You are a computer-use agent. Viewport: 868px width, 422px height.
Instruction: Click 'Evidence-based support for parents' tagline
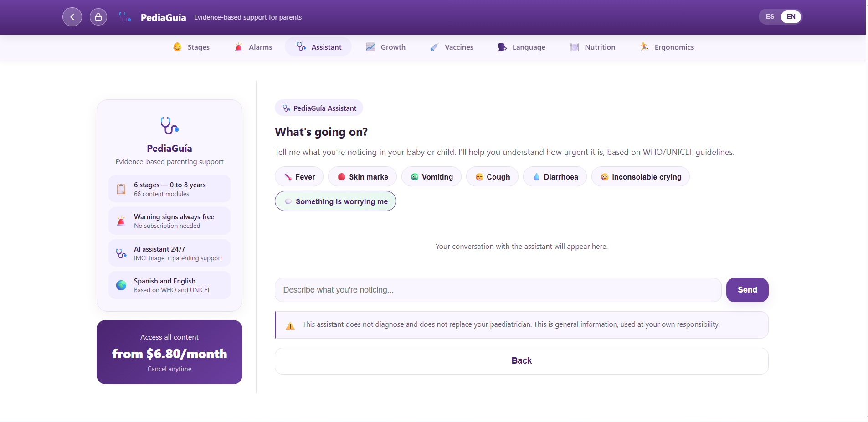tap(248, 17)
